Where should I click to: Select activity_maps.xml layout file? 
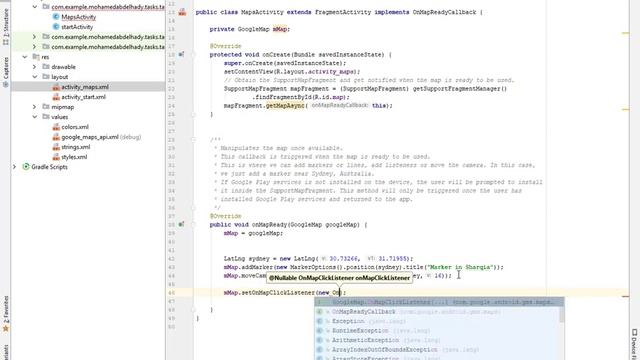[x=85, y=87]
